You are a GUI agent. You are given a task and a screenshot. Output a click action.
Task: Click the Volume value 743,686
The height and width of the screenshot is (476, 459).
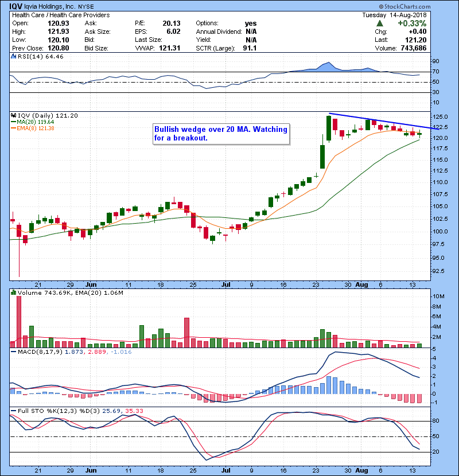tap(414, 48)
